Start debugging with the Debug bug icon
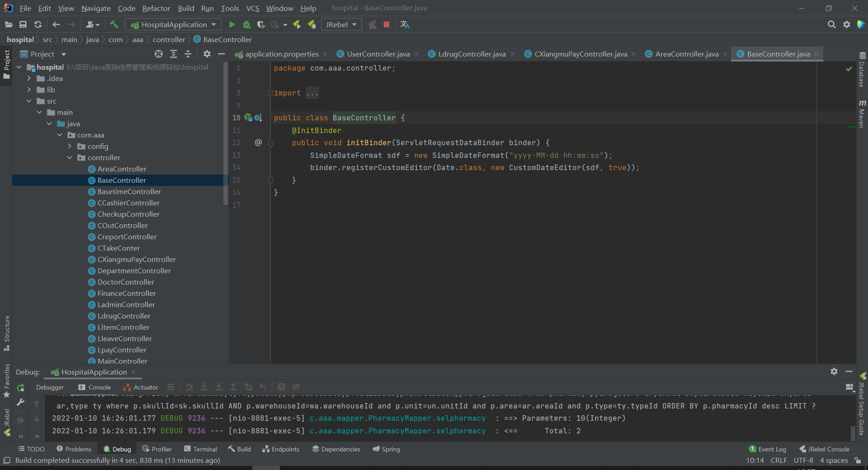This screenshot has height=470, width=868. tap(246, 24)
